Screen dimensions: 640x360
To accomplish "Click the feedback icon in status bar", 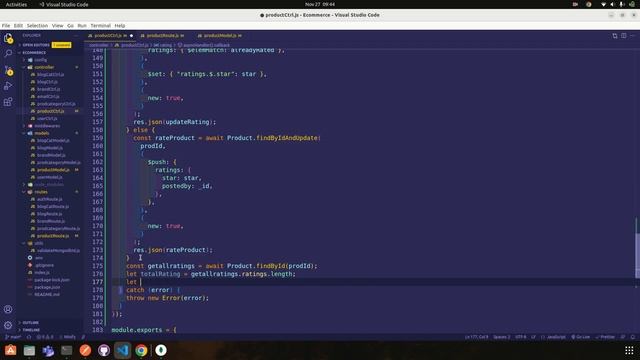I will pos(623,337).
